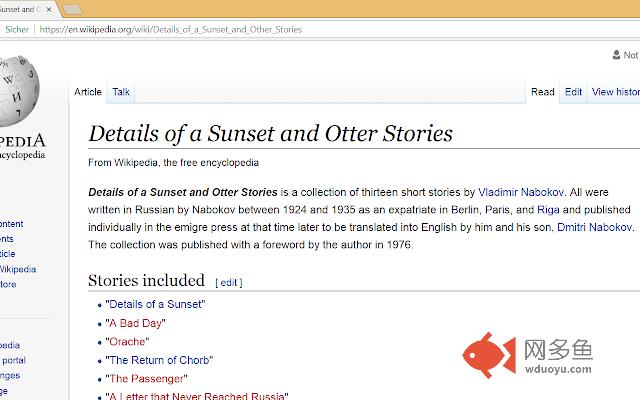The height and width of the screenshot is (400, 640).
Task: Click the sidebar link ending in 'ontent'
Action: [11, 224]
